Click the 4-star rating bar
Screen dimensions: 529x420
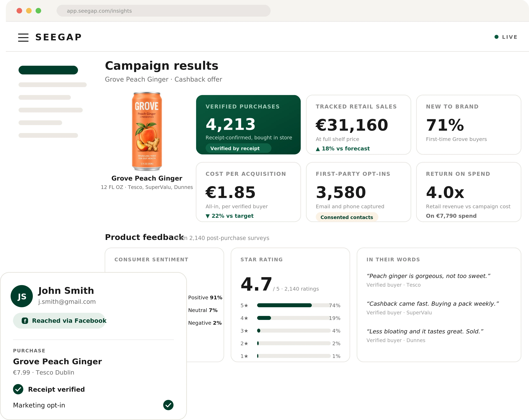click(294, 318)
